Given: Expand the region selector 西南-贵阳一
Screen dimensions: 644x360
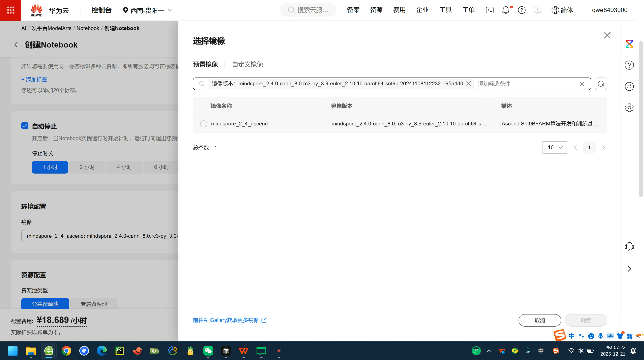Looking at the screenshot, I should tap(147, 10).
